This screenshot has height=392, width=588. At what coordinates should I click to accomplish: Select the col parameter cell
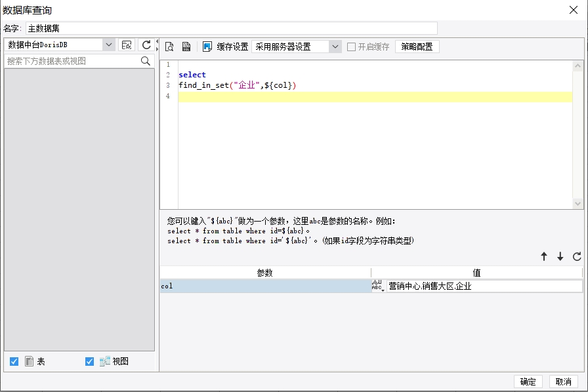click(x=266, y=286)
